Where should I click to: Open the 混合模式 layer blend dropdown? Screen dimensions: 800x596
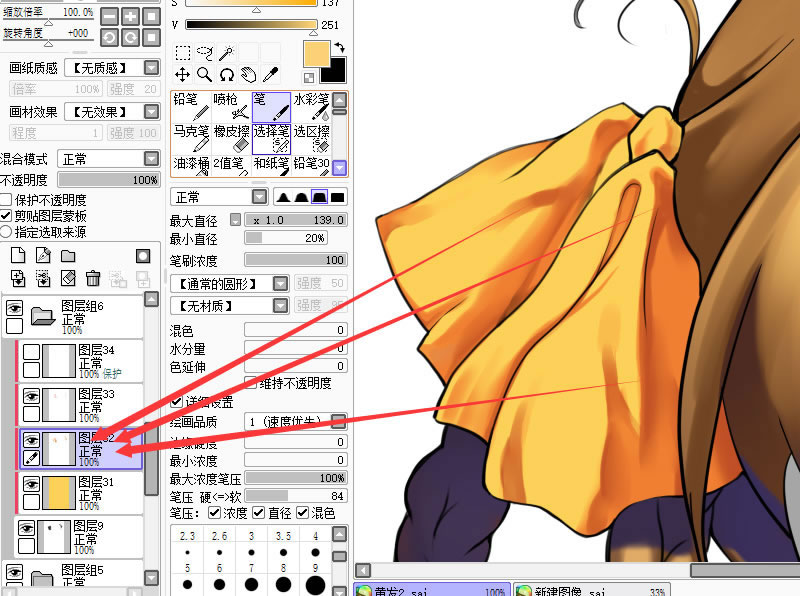coord(152,159)
